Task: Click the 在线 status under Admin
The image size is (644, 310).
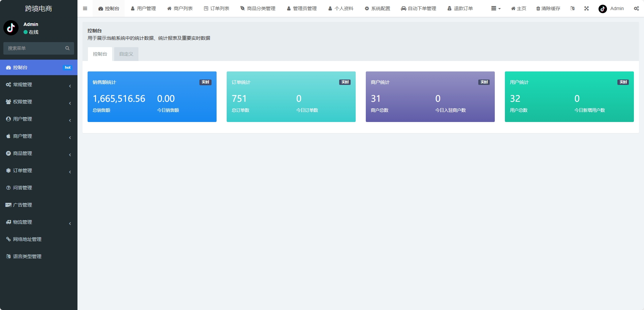Action: pyautogui.click(x=31, y=32)
